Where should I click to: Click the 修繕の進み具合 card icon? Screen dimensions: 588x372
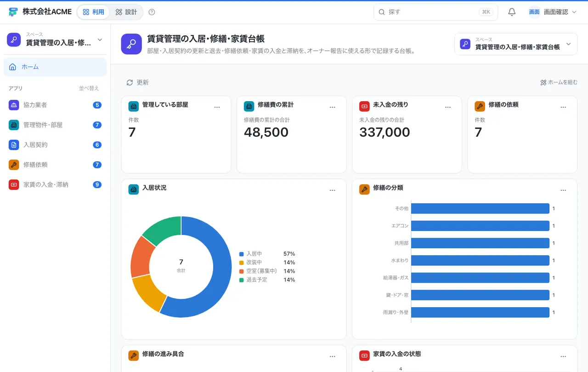coord(134,355)
